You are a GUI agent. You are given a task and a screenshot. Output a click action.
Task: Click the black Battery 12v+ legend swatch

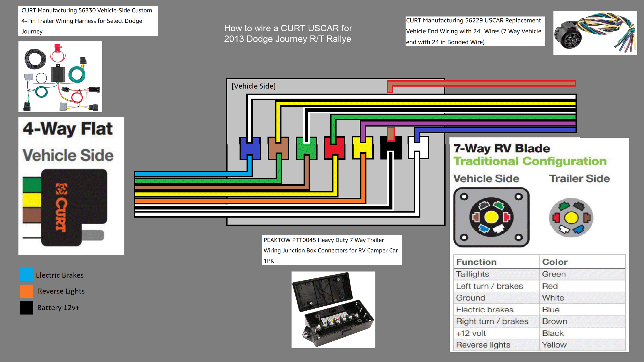[27, 308]
